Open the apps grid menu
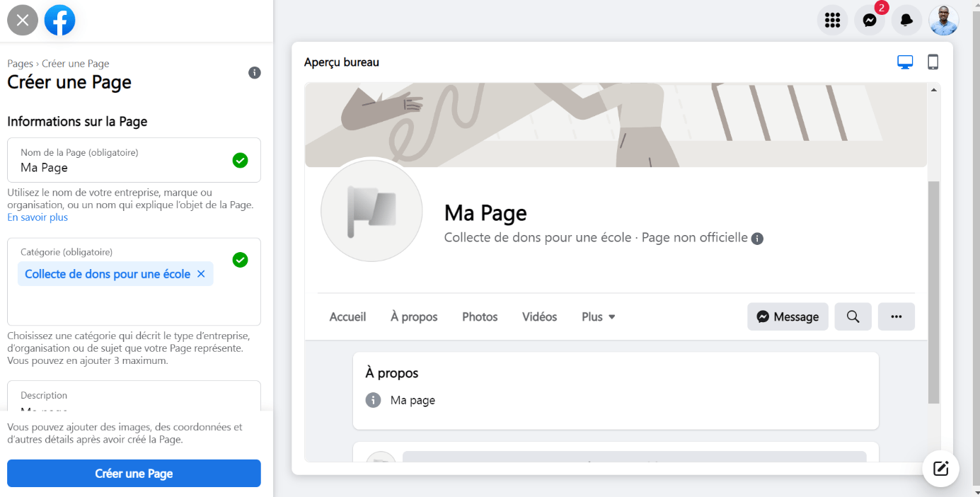The width and height of the screenshot is (980, 497). (x=832, y=20)
